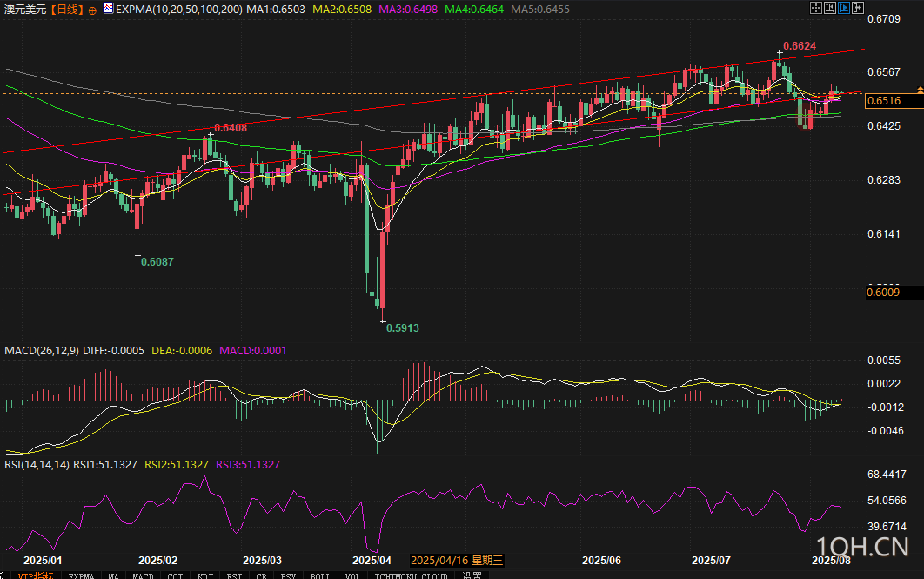Click the down-arrow icon in top-right toolbar
The image size is (924, 579).
tap(857, 8)
